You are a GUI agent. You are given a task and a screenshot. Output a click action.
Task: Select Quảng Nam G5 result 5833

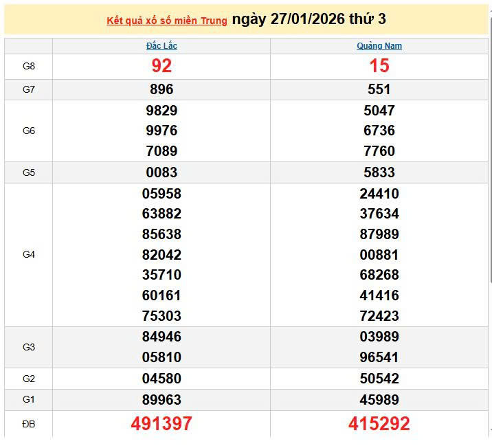(x=379, y=172)
